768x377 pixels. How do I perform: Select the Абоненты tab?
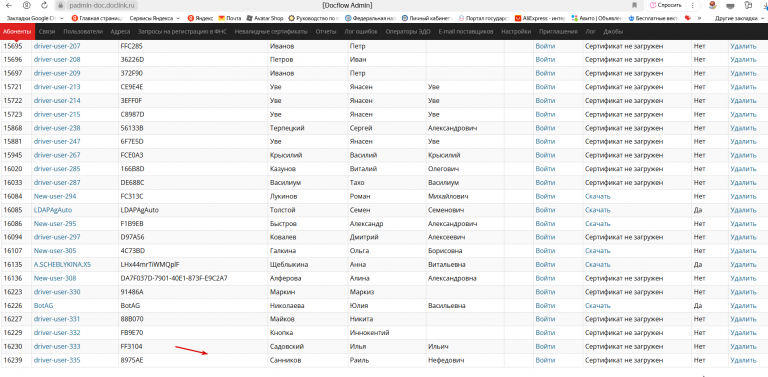17,31
